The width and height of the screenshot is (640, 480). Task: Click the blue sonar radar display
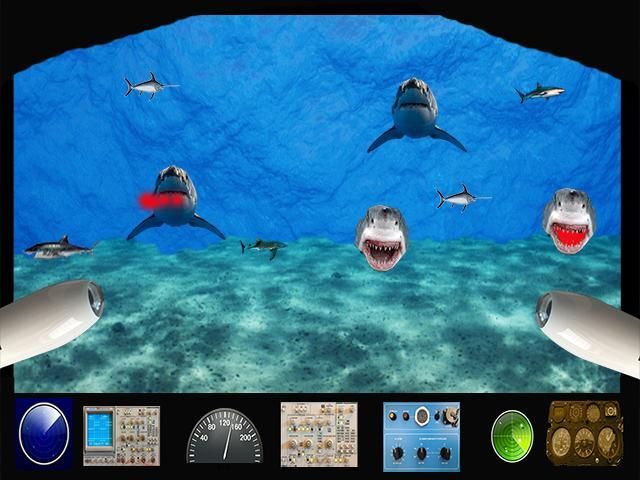[44, 435]
